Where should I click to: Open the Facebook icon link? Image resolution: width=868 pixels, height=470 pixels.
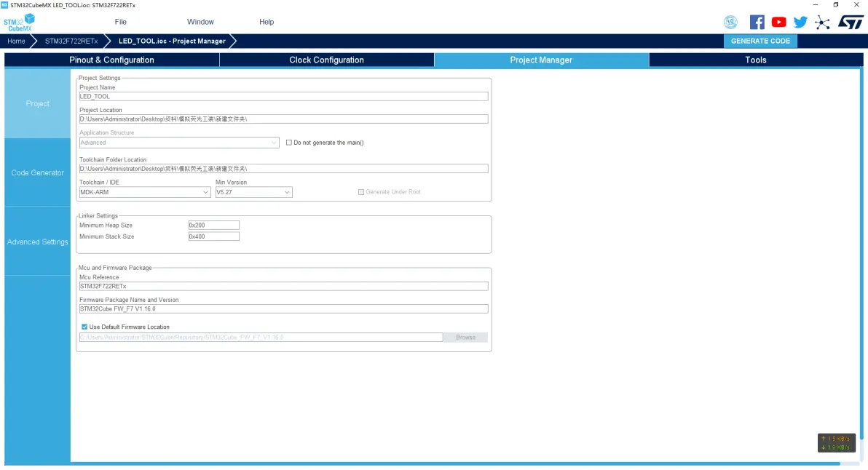tap(757, 22)
